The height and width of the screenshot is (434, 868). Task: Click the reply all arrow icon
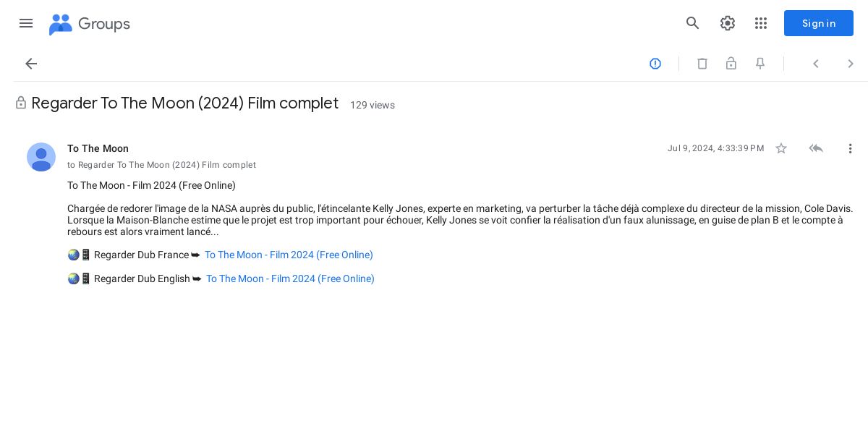point(816,148)
